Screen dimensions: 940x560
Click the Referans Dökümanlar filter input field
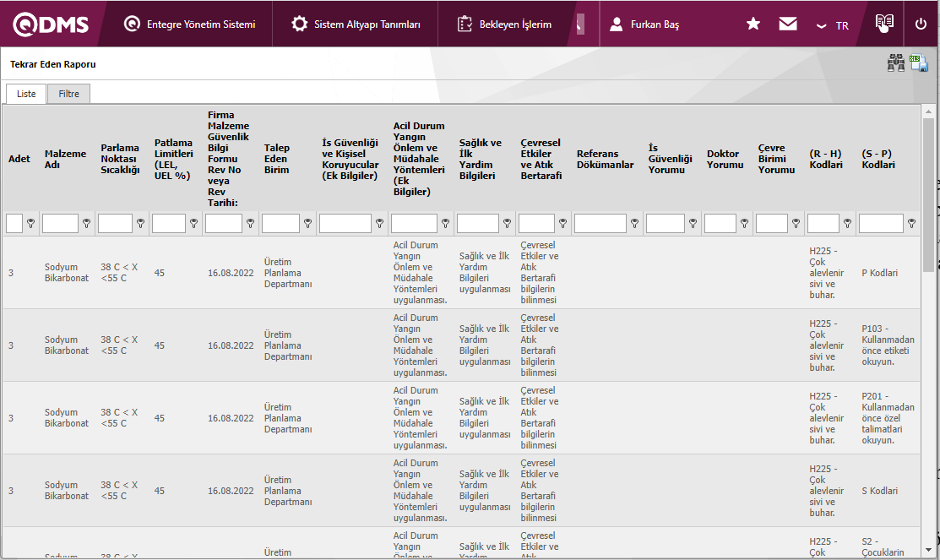[600, 224]
